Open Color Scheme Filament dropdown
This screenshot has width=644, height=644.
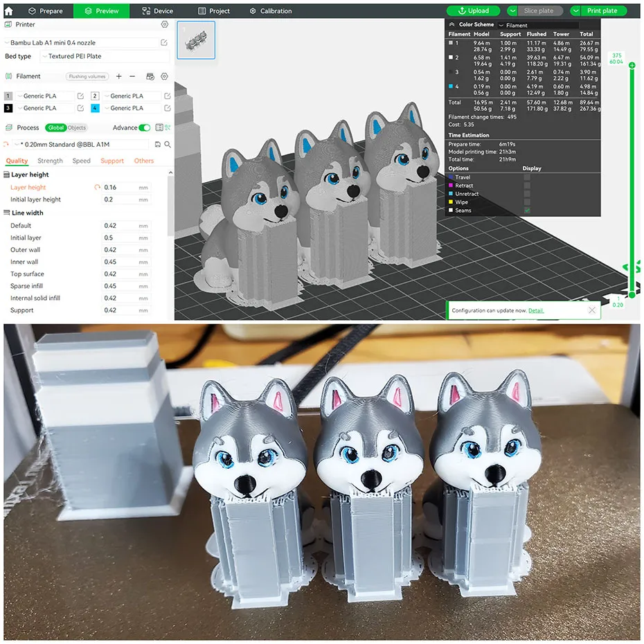[x=539, y=26]
